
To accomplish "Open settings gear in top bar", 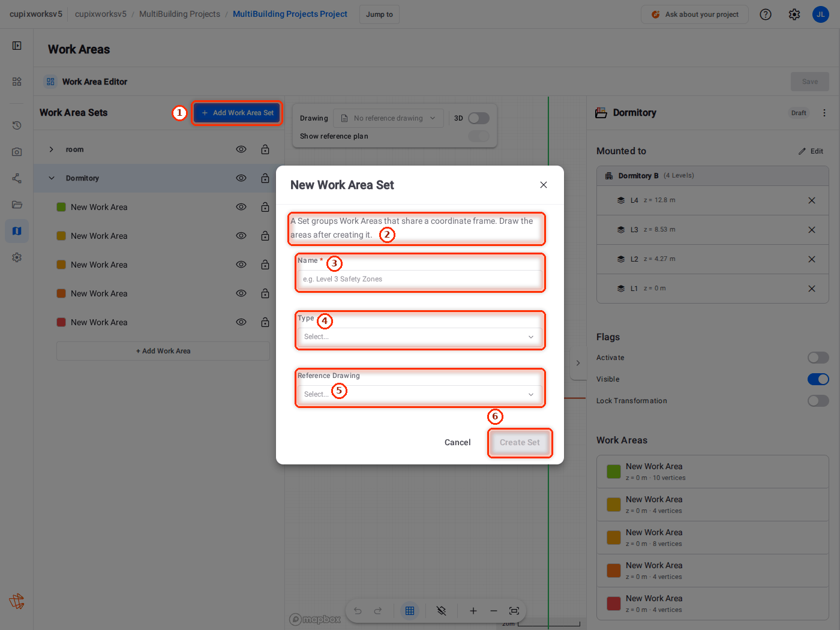I will 794,14.
